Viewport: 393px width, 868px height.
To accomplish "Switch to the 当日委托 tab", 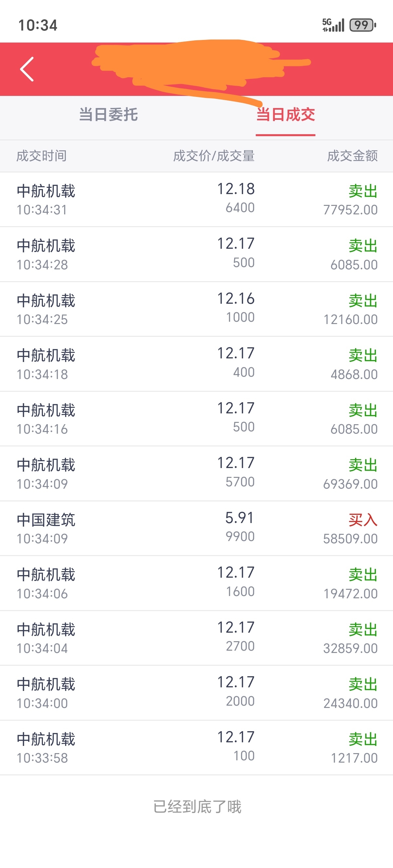I will (108, 115).
